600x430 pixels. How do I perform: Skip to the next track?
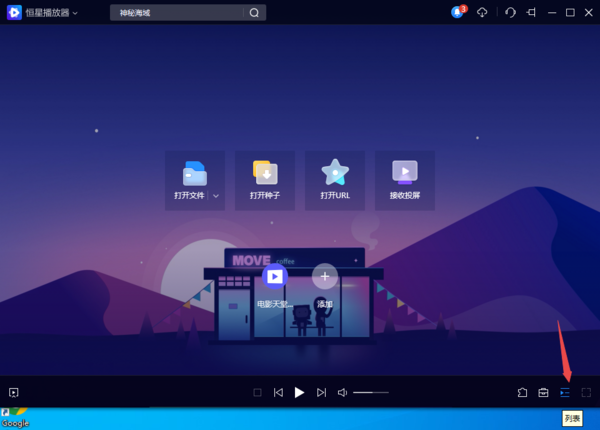(x=321, y=393)
